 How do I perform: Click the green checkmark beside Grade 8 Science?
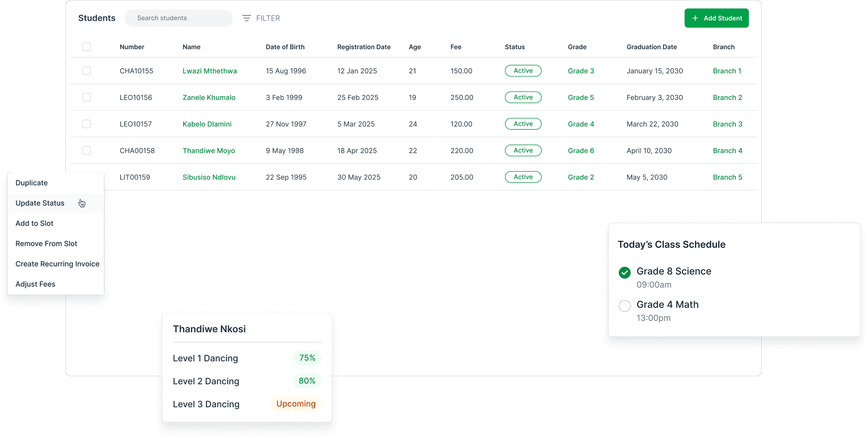624,272
